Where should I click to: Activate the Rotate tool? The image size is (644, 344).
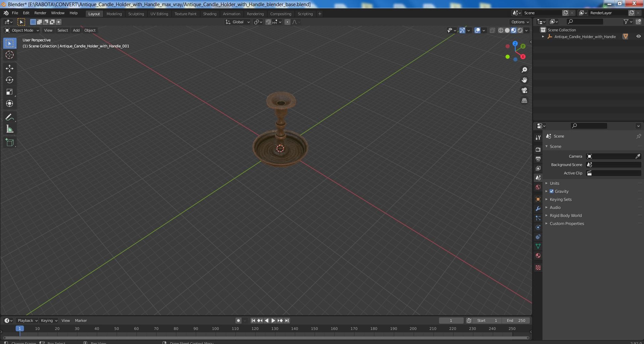click(9, 80)
